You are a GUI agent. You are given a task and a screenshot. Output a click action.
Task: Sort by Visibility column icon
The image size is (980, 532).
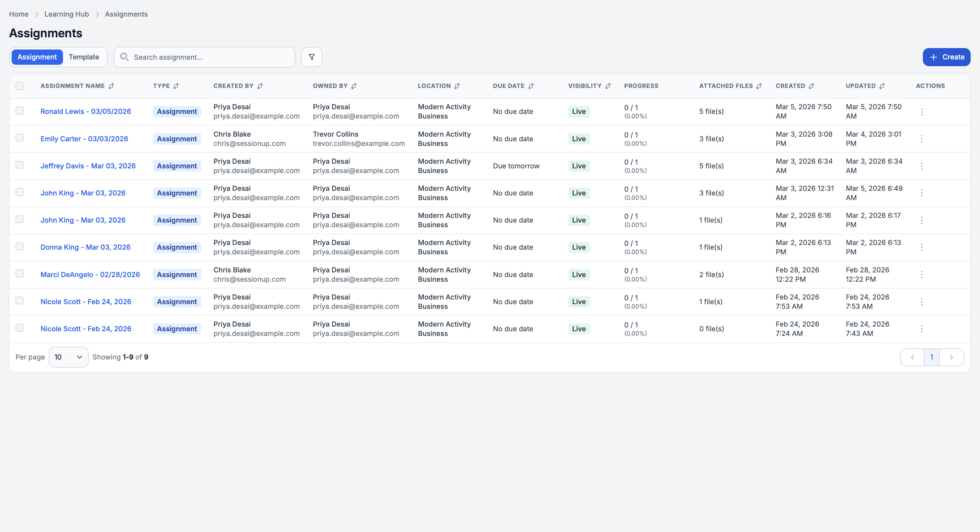[x=607, y=86]
